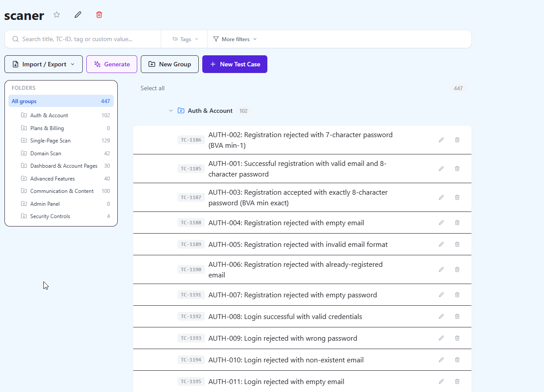Delete test case TC-1185
The width and height of the screenshot is (544, 392).
point(457,169)
